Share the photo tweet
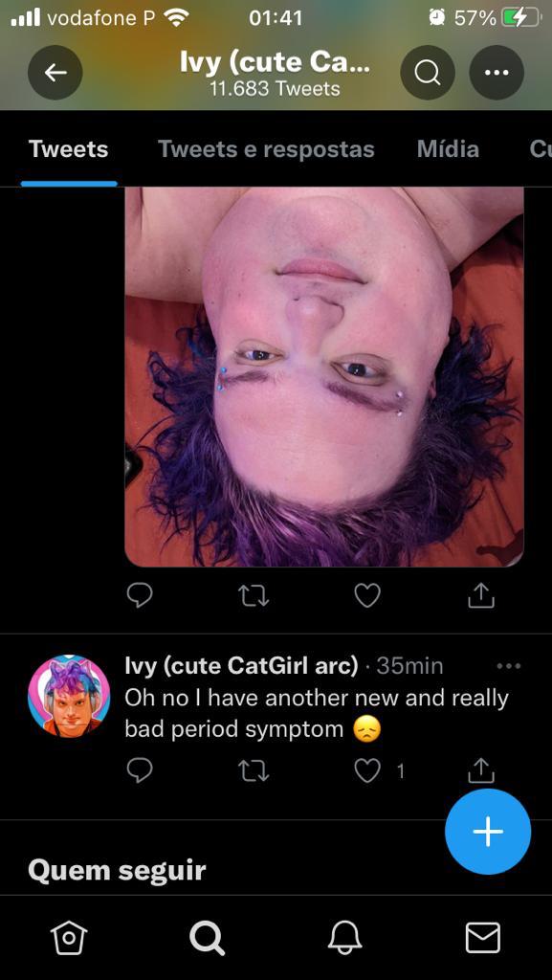The image size is (552, 980). (481, 595)
